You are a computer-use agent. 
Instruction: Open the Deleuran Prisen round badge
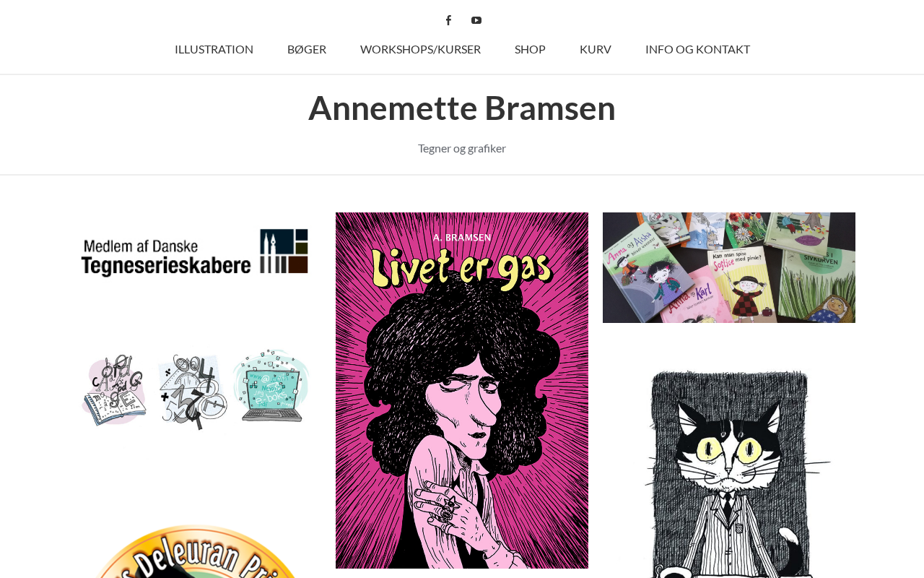[x=195, y=551]
